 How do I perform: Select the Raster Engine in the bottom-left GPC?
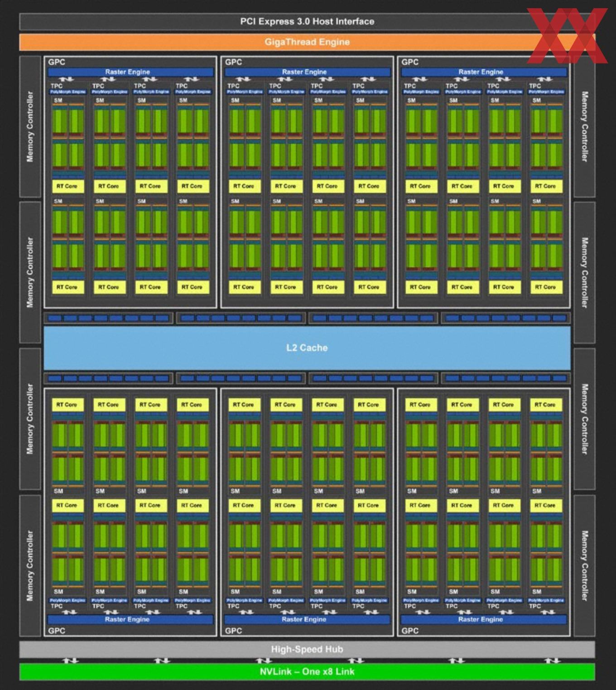tap(130, 619)
